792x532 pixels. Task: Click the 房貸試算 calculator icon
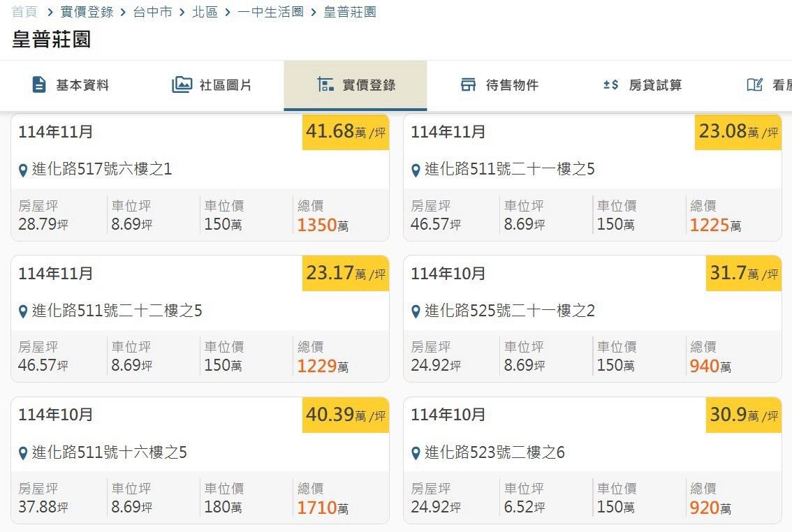click(x=611, y=85)
